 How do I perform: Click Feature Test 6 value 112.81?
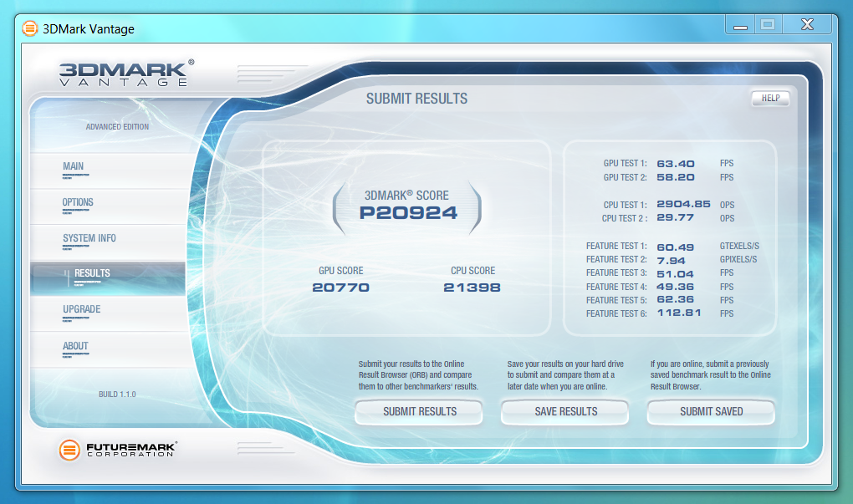coord(679,313)
